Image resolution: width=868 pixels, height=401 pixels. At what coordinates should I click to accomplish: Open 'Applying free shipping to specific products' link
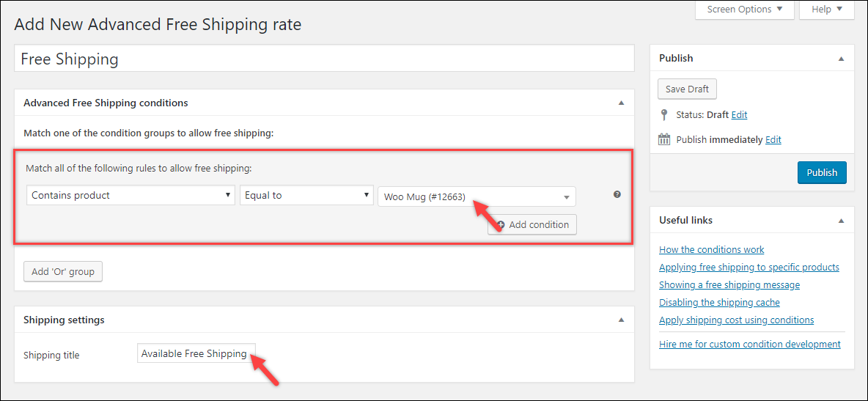pos(749,268)
